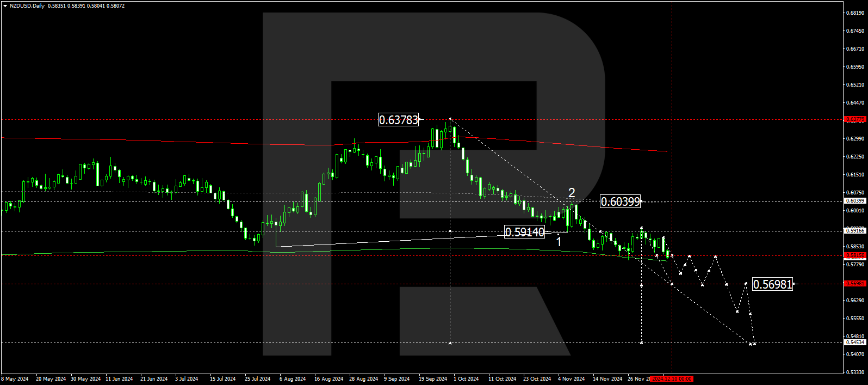Click the 0.59140 price label box
868x385 pixels.
524,232
